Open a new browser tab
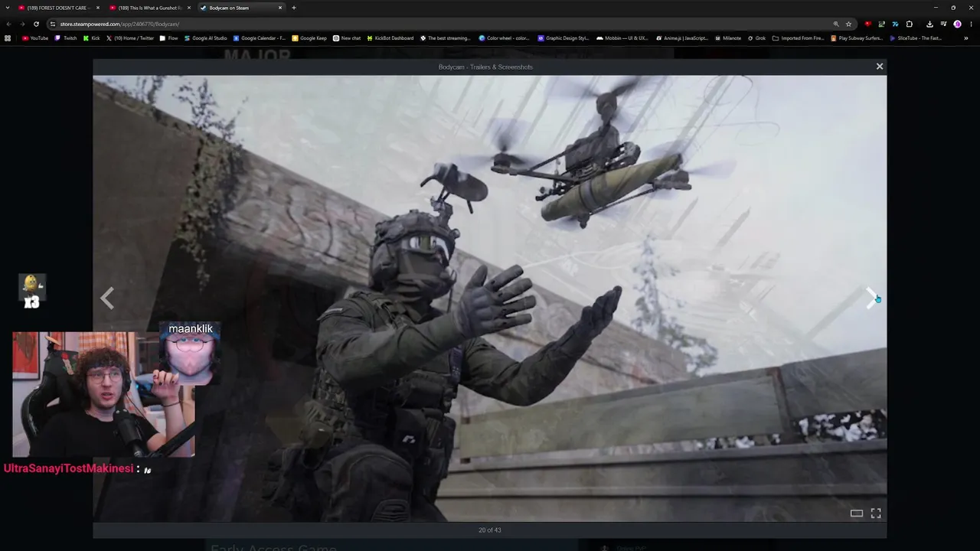The height and width of the screenshot is (551, 980). [294, 8]
